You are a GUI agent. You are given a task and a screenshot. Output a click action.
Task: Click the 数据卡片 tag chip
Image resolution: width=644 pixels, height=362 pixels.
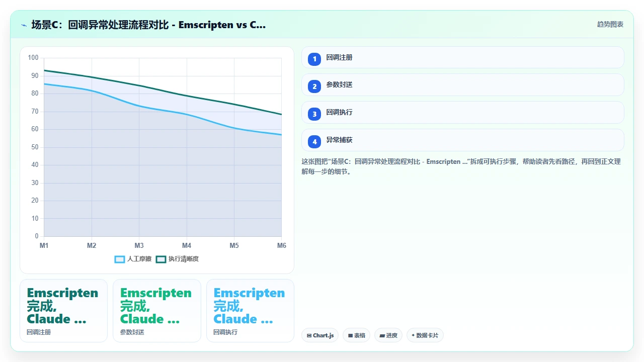(x=425, y=335)
